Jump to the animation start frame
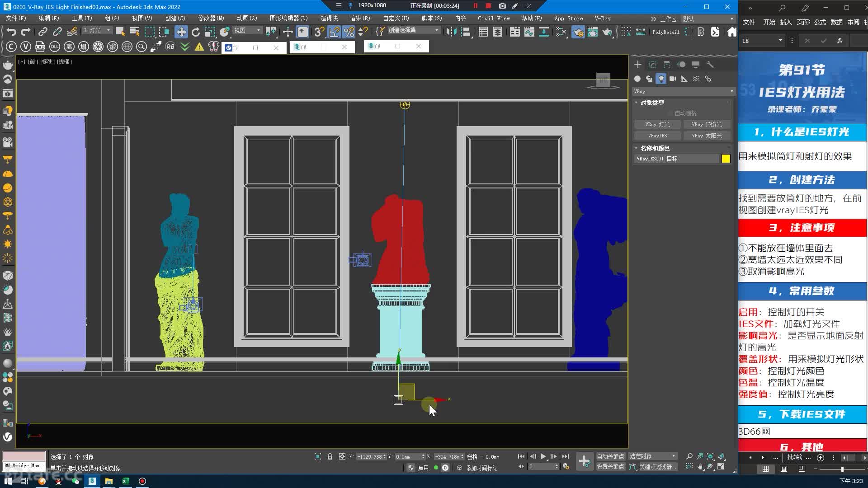The width and height of the screenshot is (868, 488). coord(521,457)
